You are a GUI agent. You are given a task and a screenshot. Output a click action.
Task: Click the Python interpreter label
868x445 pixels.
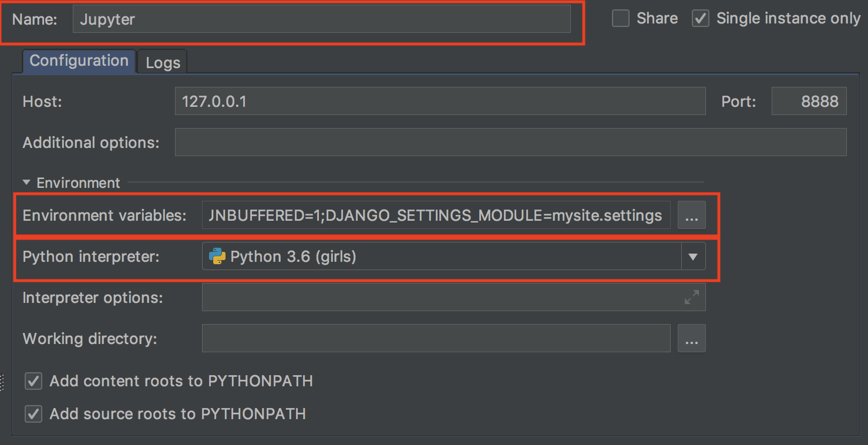pos(91,257)
